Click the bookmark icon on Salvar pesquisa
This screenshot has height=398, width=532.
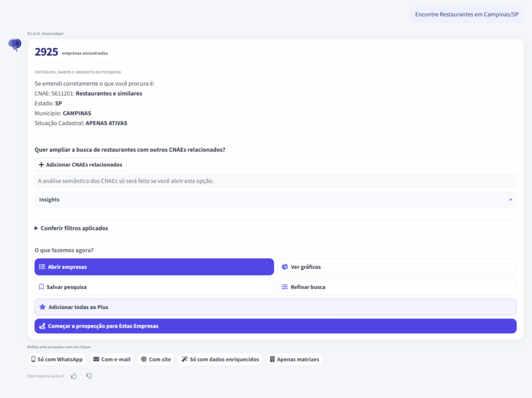[42, 287]
